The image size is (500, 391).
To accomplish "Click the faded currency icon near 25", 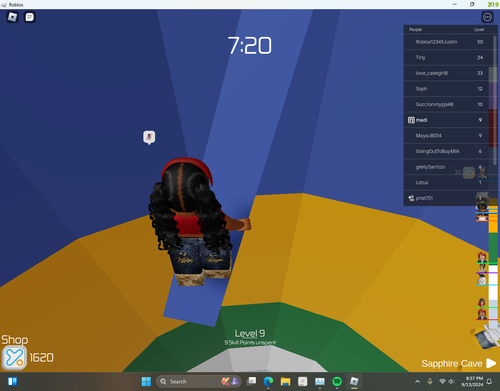I will [469, 173].
